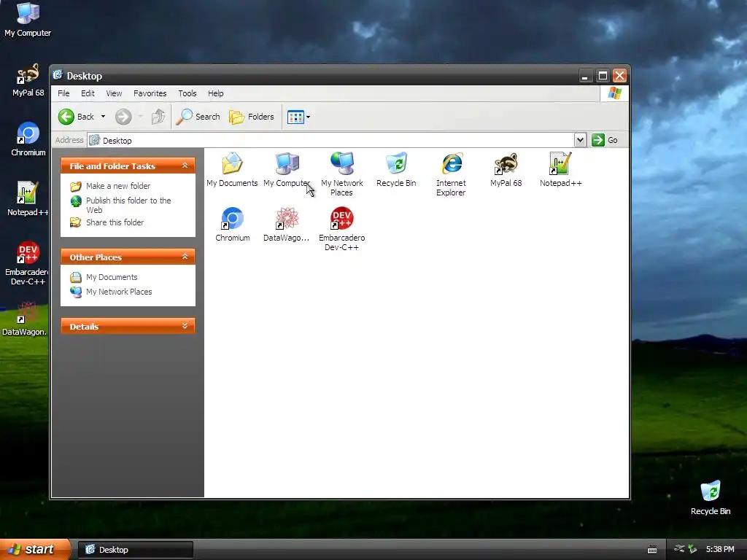Screen dimensions: 747x560
Task: Toggle the Folders pane button
Action: click(x=252, y=117)
